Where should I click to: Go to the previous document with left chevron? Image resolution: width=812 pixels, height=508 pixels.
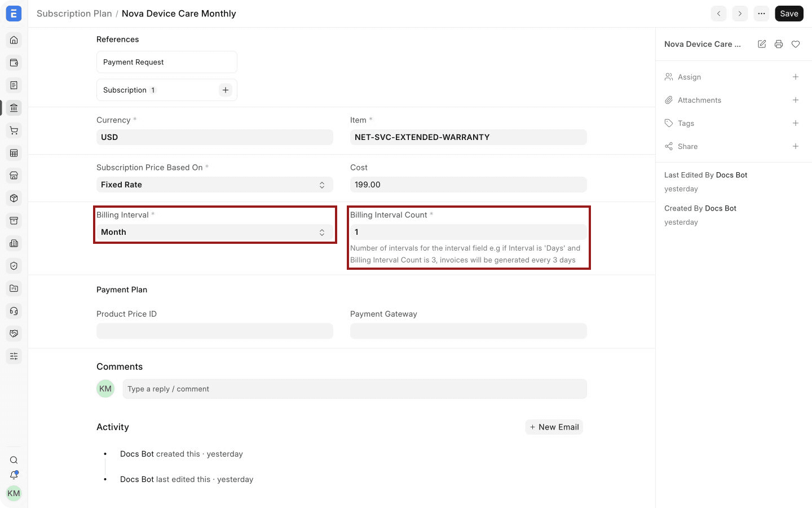tap(718, 14)
